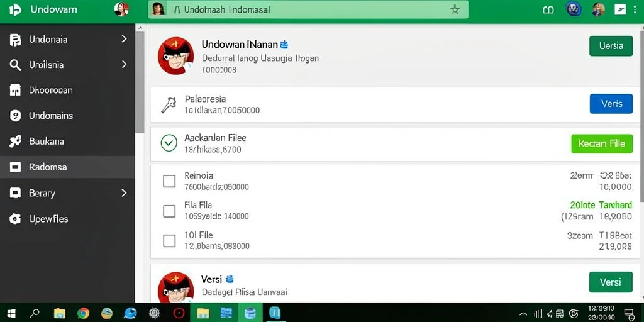Tick the Reinoia checkbox
644x322 pixels.
(x=169, y=180)
